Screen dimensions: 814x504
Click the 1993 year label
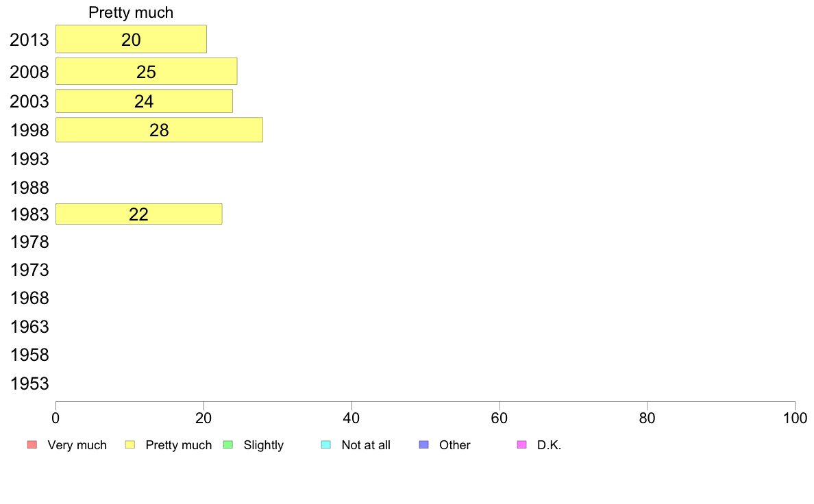click(x=29, y=159)
